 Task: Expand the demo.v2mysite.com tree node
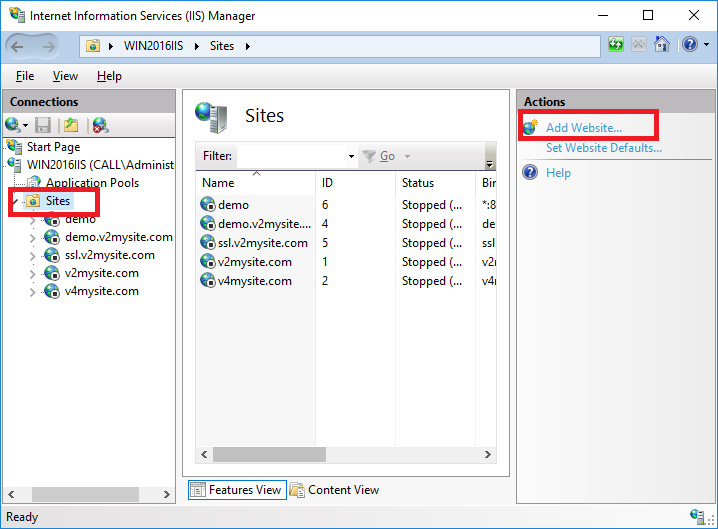coord(33,237)
